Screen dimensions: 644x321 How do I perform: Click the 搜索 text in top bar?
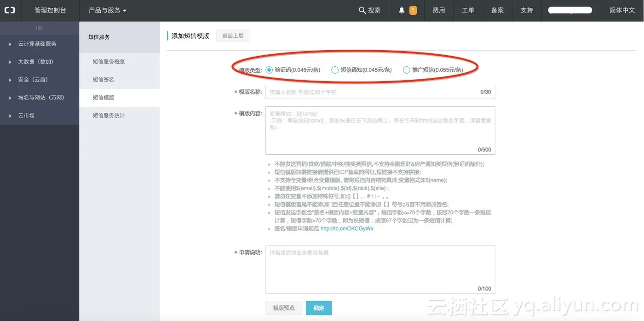click(x=374, y=10)
